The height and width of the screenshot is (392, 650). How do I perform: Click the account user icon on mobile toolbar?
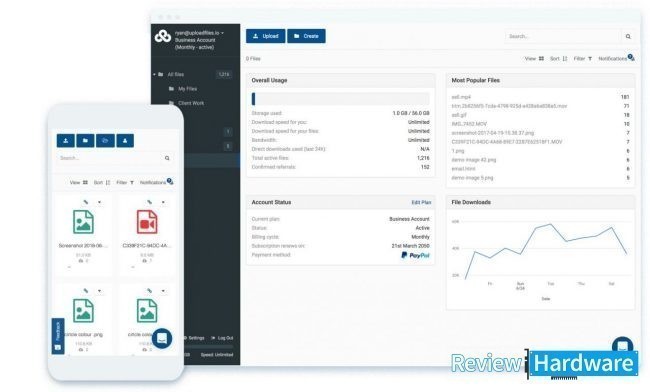[x=125, y=141]
